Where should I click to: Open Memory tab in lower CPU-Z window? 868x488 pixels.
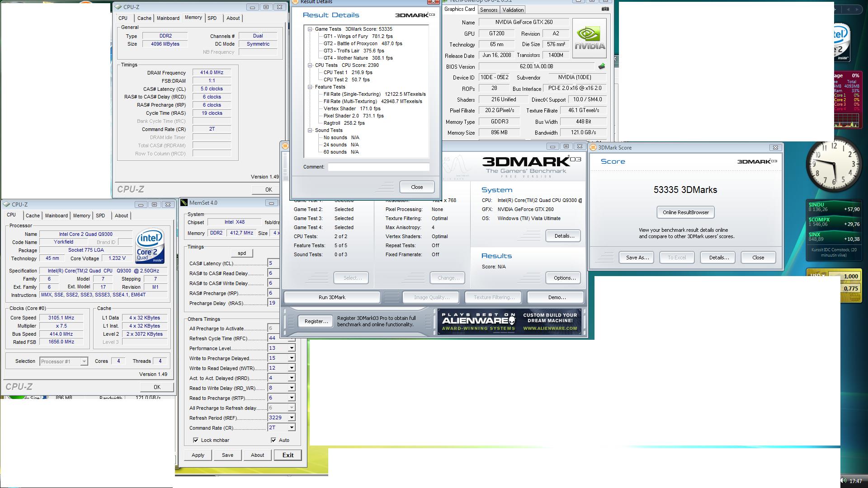[x=82, y=216]
